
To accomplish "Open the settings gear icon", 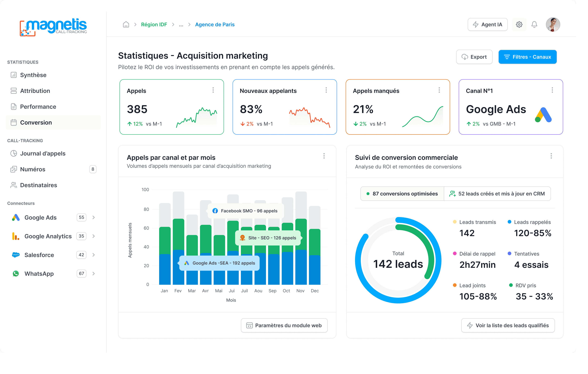I will point(519,24).
